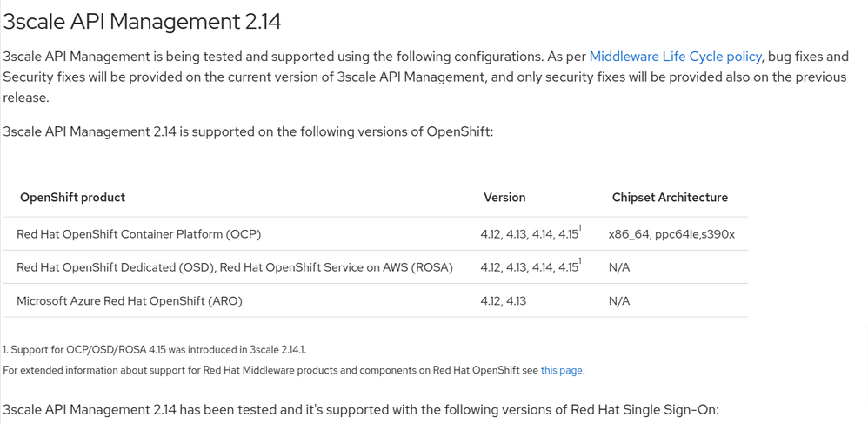Select the Microsoft Azure Red Hat OpenShift row label
The image size is (868, 424).
tap(129, 301)
